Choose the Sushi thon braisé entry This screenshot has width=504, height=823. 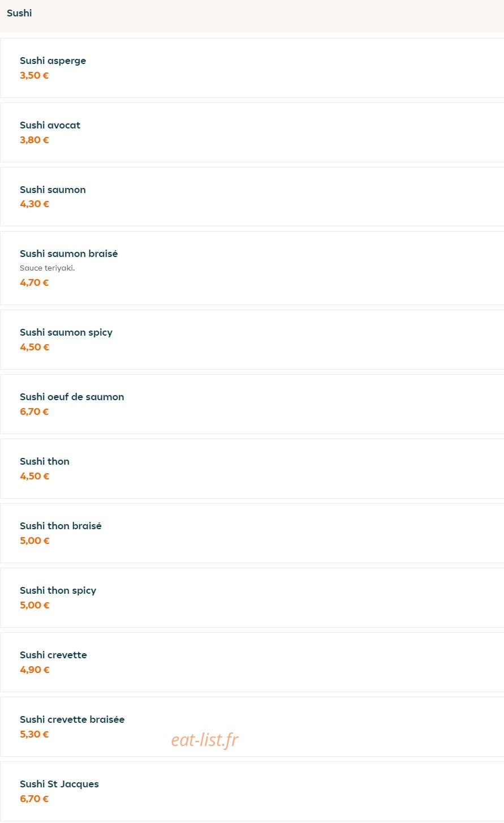[252, 533]
